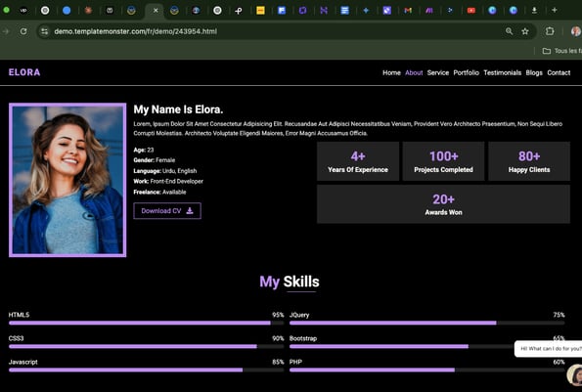The image size is (582, 392).
Task: Click the '20+ Awards Won' card
Action: tap(443, 204)
